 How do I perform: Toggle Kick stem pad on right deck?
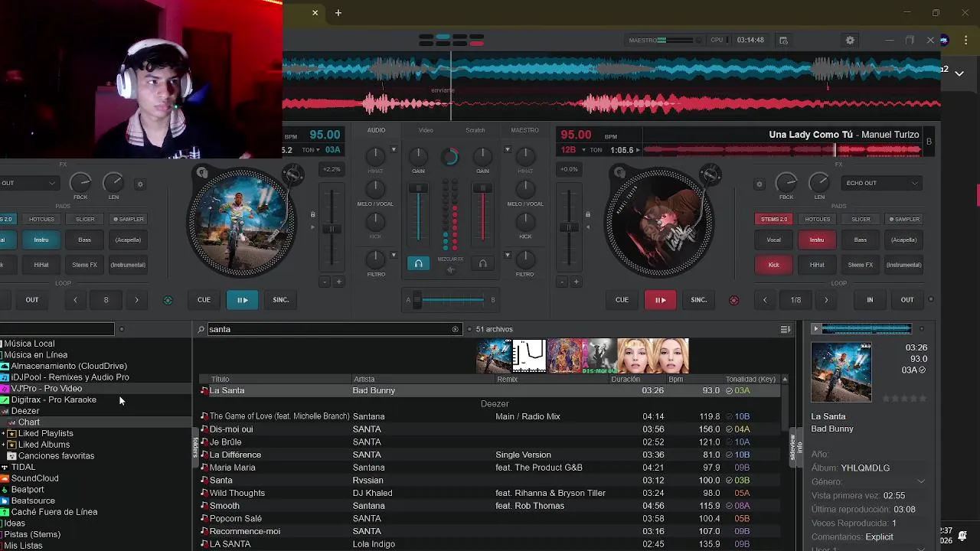point(773,265)
